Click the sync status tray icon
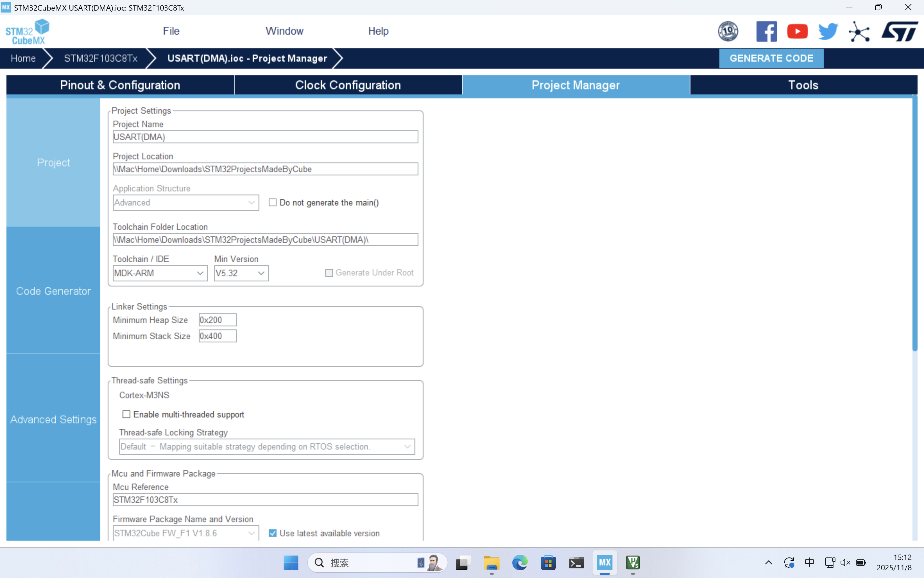924x578 pixels. click(x=789, y=563)
